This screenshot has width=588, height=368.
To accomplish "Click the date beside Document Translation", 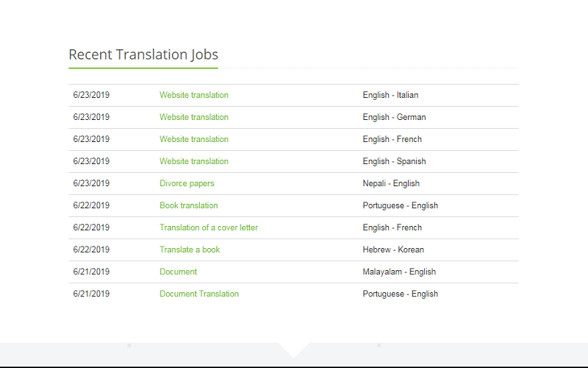I will pos(91,294).
